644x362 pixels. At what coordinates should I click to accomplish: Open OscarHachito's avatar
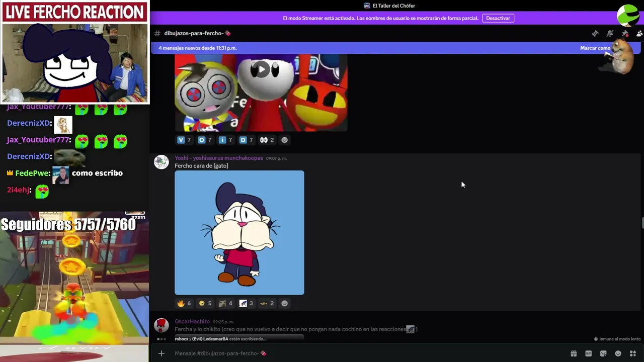pyautogui.click(x=162, y=325)
